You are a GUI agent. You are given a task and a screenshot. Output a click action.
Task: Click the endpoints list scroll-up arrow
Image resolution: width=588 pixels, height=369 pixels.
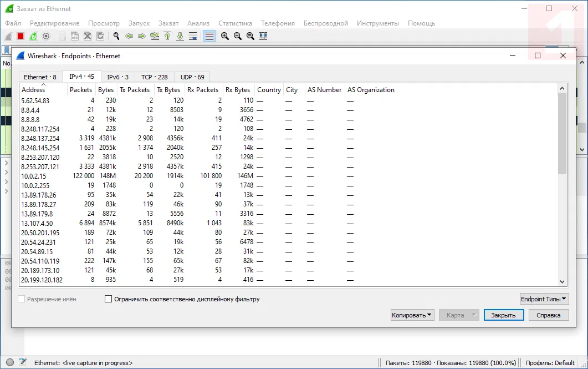562,88
